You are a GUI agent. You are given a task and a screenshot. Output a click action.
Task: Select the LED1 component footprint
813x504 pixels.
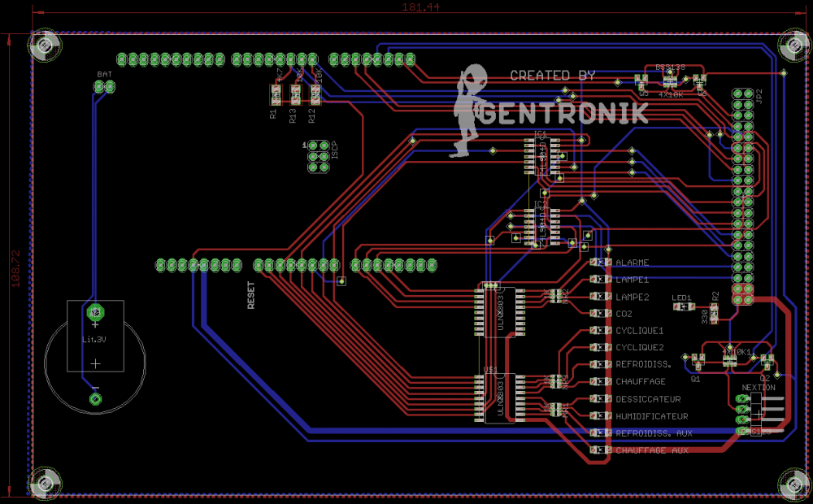pos(684,307)
